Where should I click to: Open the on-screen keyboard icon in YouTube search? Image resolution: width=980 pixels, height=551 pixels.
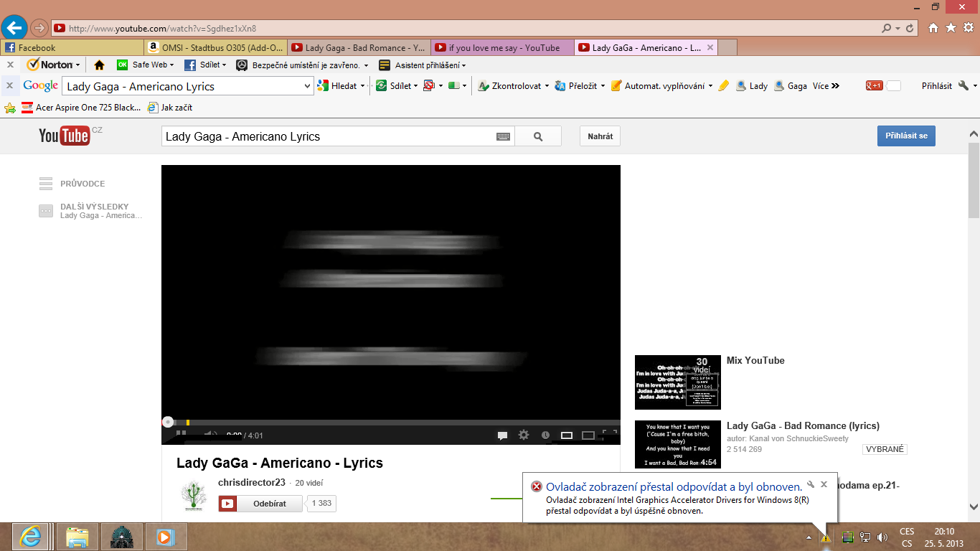pyautogui.click(x=503, y=136)
